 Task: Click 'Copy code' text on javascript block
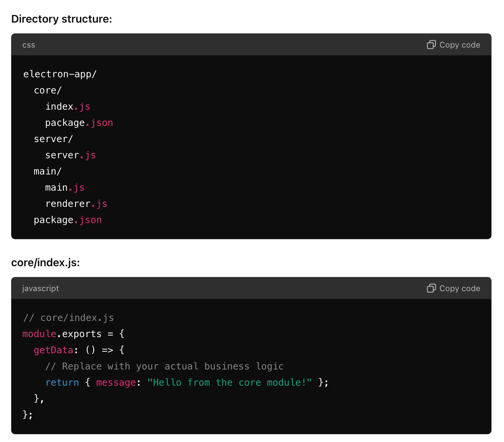(x=459, y=288)
